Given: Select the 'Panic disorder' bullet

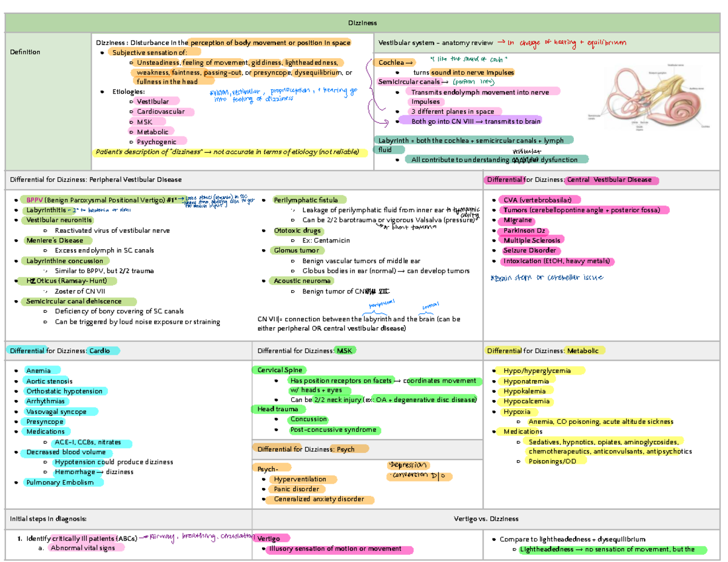Looking at the screenshot, I should (295, 489).
